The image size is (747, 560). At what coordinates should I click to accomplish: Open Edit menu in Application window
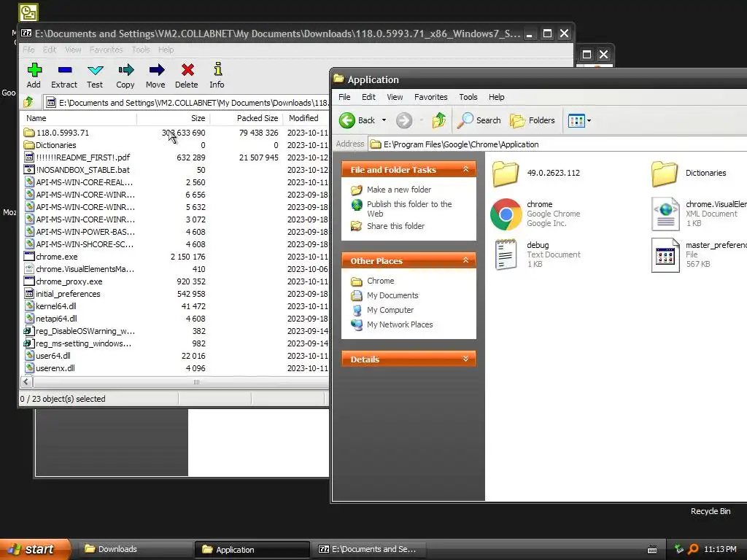coord(368,97)
